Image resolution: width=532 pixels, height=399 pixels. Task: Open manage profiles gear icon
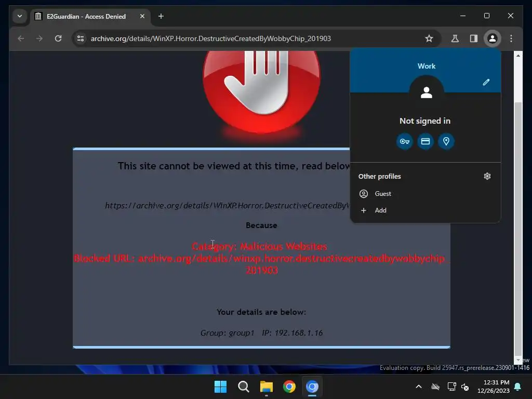[487, 176]
